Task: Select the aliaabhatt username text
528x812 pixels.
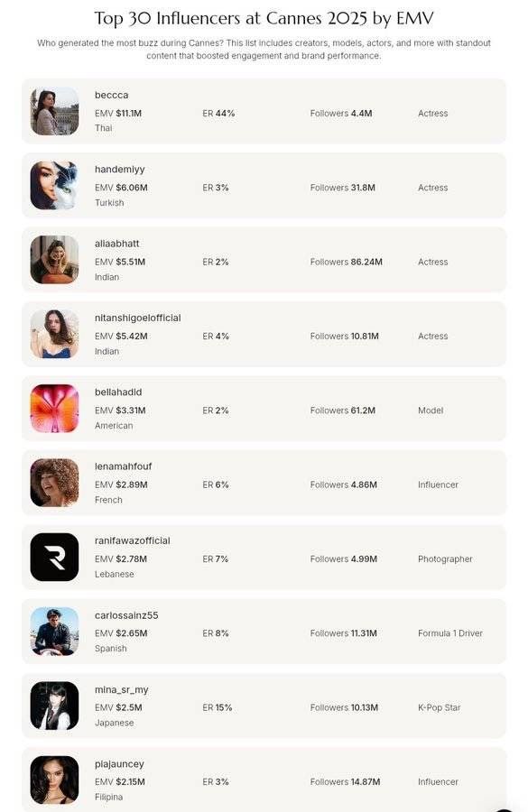Action: [x=117, y=244]
